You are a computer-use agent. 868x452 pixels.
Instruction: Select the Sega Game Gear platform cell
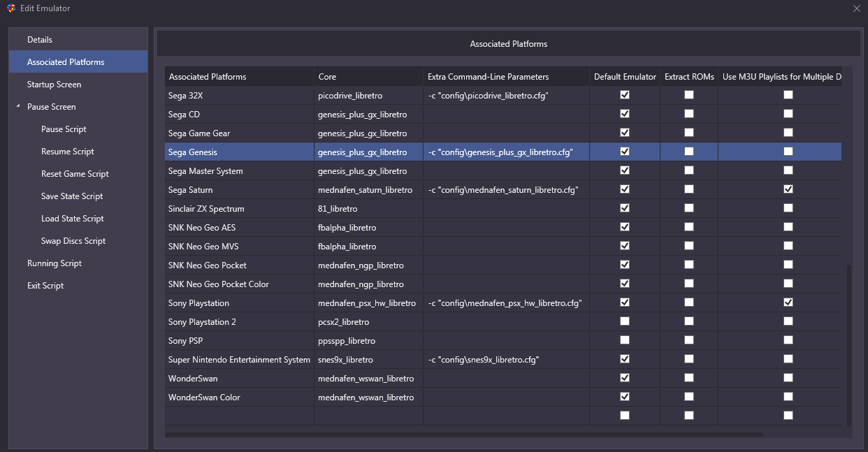tap(240, 133)
